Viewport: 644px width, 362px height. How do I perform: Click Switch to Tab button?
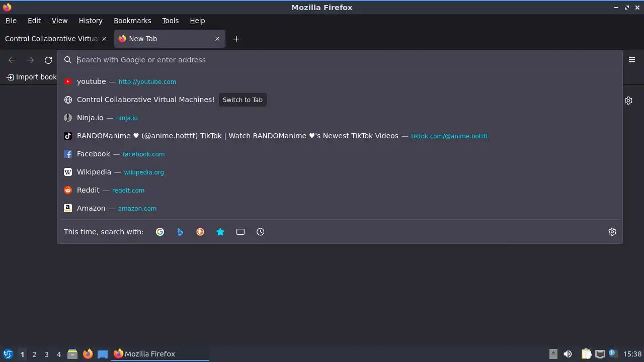[243, 100]
